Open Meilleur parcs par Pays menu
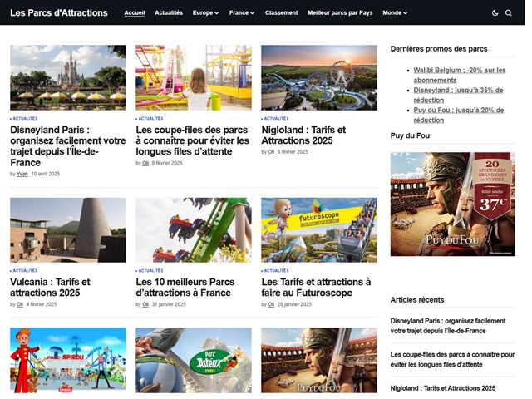 (340, 13)
